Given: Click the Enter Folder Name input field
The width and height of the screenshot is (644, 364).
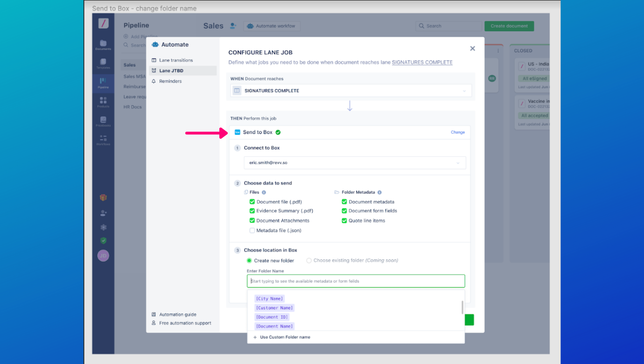Looking at the screenshot, I should (x=356, y=281).
